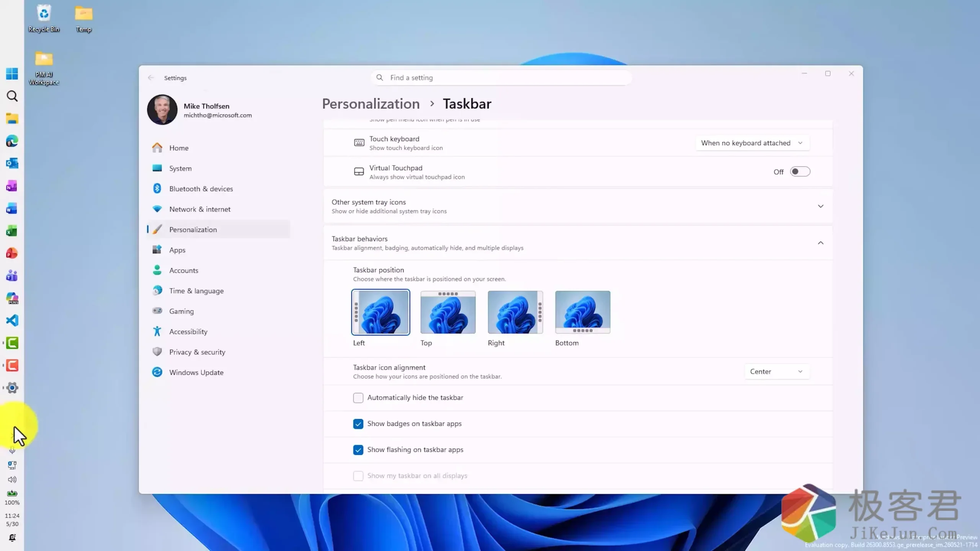Select Right taskbar position thumbnail
This screenshot has width=980, height=551.
515,312
